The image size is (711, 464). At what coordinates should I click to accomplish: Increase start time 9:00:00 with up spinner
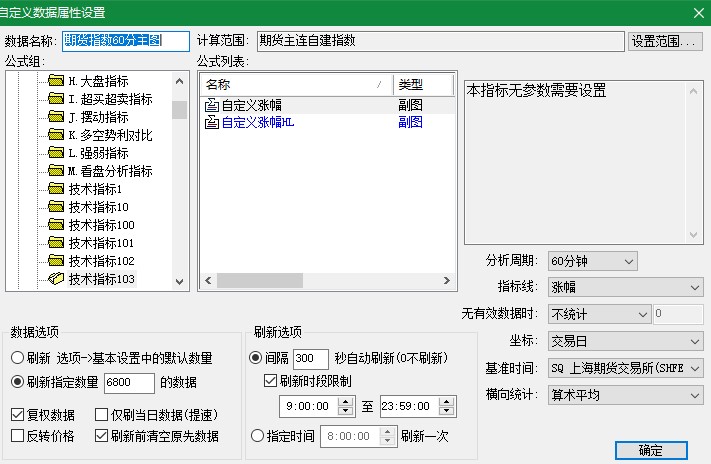pos(346,401)
